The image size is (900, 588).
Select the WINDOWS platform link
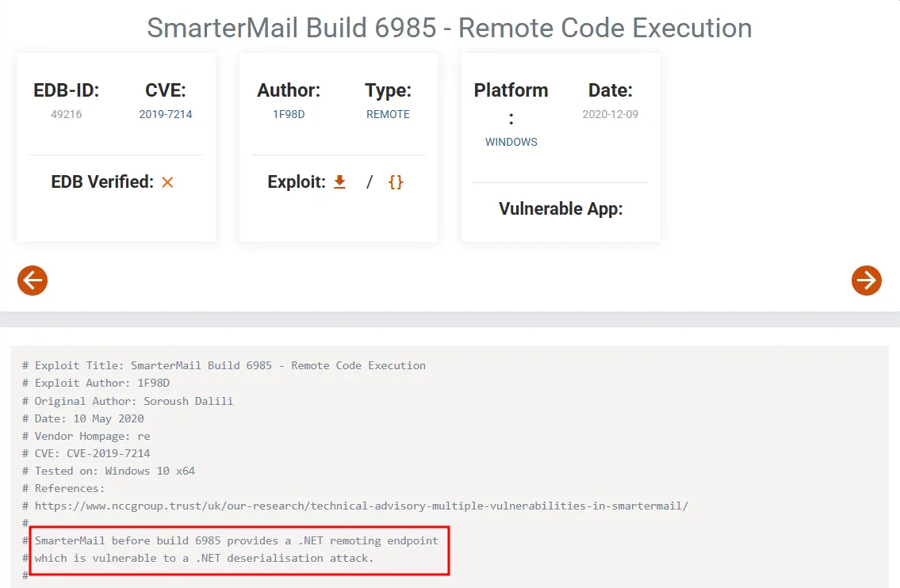pyautogui.click(x=511, y=142)
